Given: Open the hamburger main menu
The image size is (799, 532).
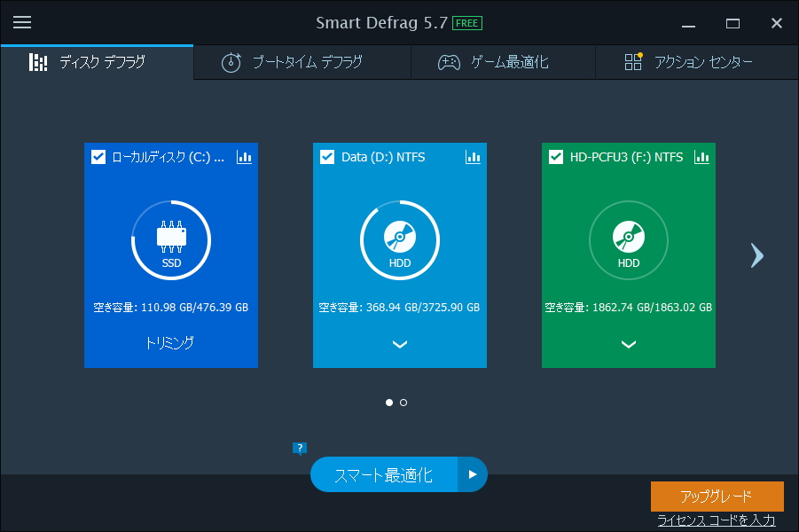Looking at the screenshot, I should [x=21, y=22].
